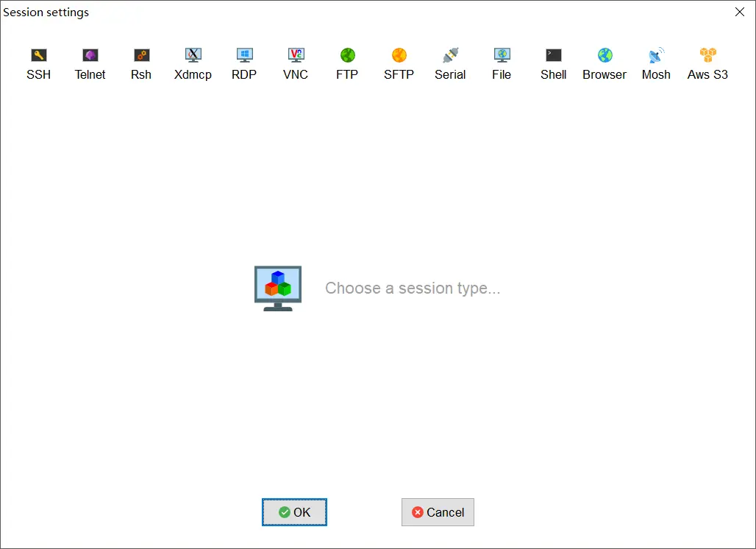Select the FTP session type
756x549 pixels.
pyautogui.click(x=347, y=64)
